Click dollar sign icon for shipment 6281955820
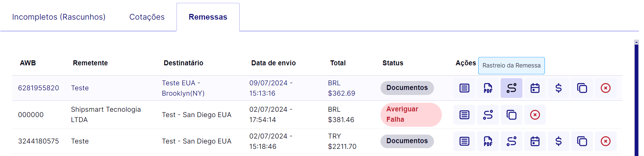The image size is (644, 156). click(558, 88)
